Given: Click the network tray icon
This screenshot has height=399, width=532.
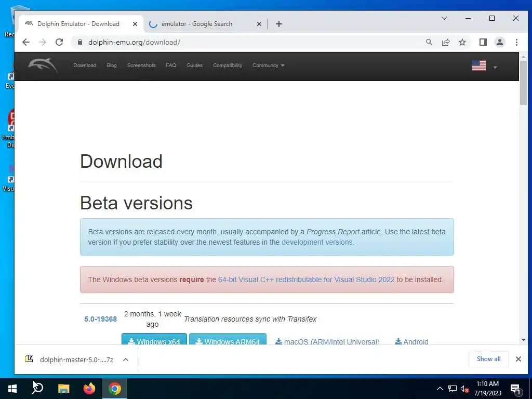Looking at the screenshot, I should (x=453, y=389).
